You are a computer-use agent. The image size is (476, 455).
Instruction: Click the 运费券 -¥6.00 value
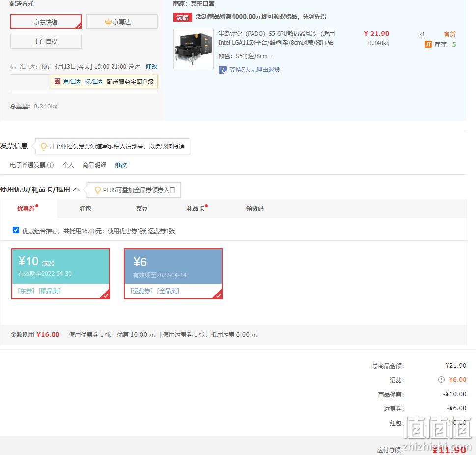(x=456, y=408)
